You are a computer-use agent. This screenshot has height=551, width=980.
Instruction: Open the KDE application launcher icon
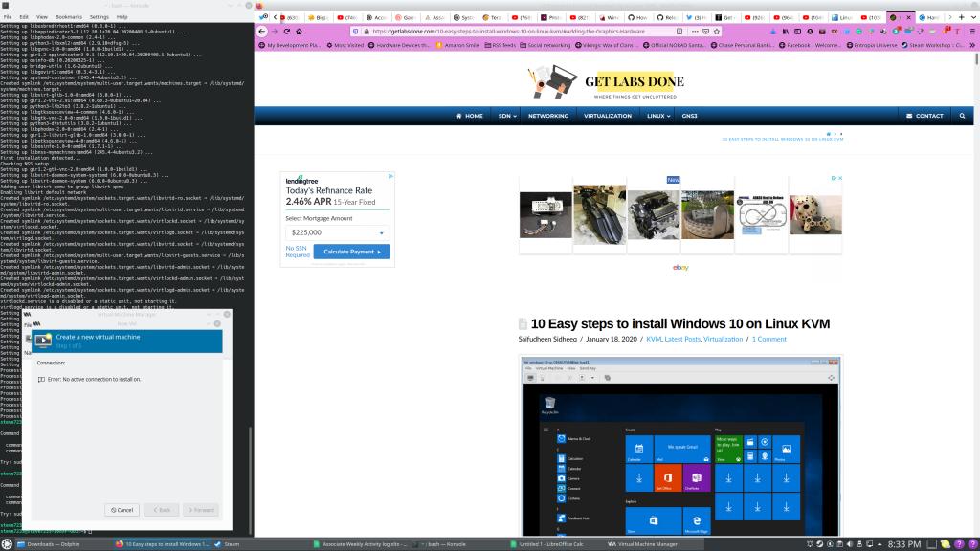click(x=8, y=543)
